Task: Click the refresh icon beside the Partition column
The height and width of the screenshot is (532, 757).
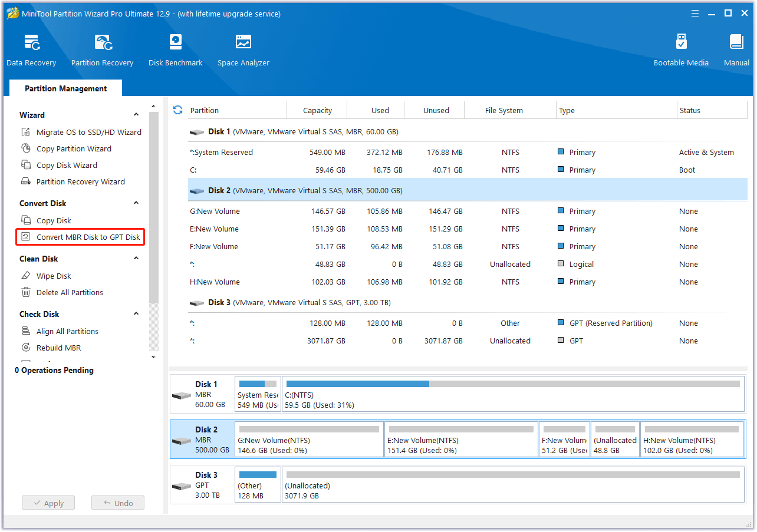Action: click(177, 110)
